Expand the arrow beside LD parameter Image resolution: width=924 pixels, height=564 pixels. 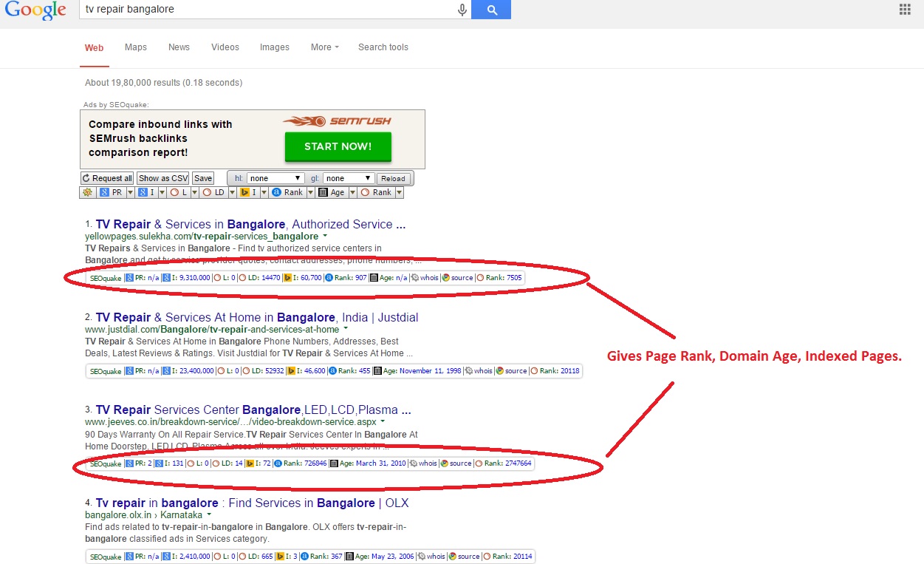tap(233, 192)
